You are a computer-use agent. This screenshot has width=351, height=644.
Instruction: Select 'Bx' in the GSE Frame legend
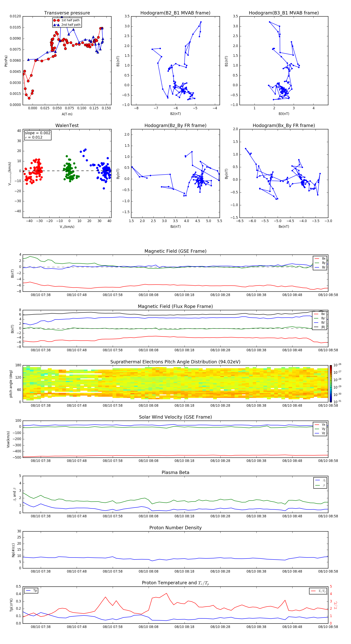point(320,259)
